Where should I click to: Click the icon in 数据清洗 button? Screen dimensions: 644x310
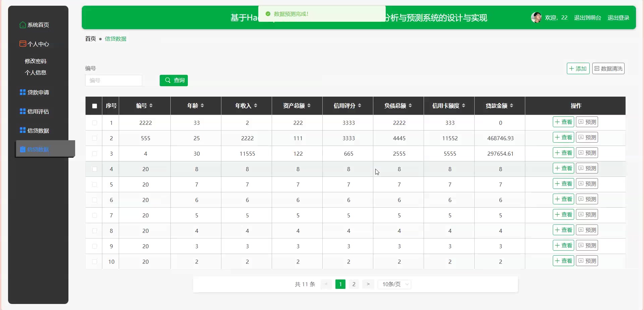(x=597, y=68)
